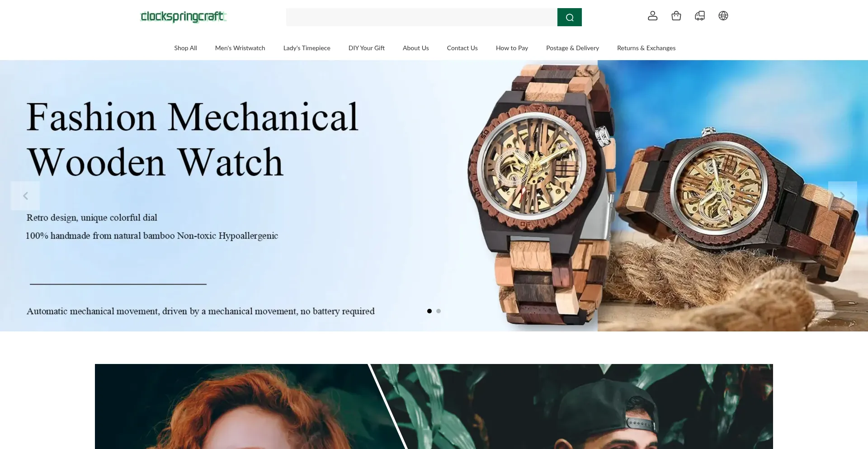Open the globe language selector icon
868x449 pixels.
coord(723,16)
